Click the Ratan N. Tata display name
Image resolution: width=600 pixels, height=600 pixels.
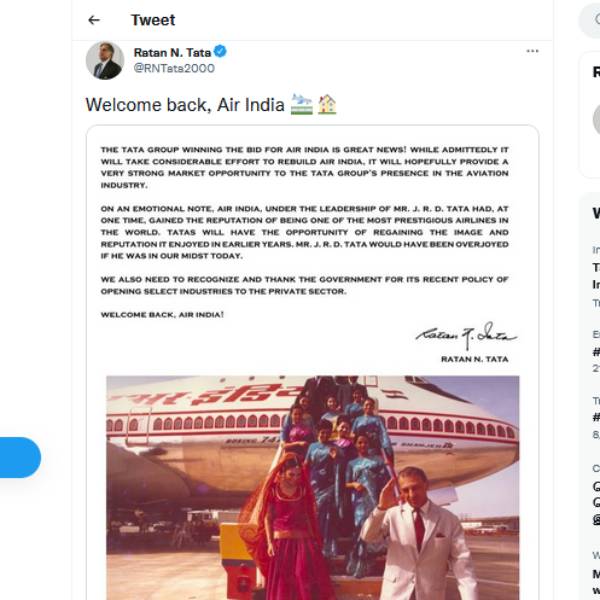(171, 52)
